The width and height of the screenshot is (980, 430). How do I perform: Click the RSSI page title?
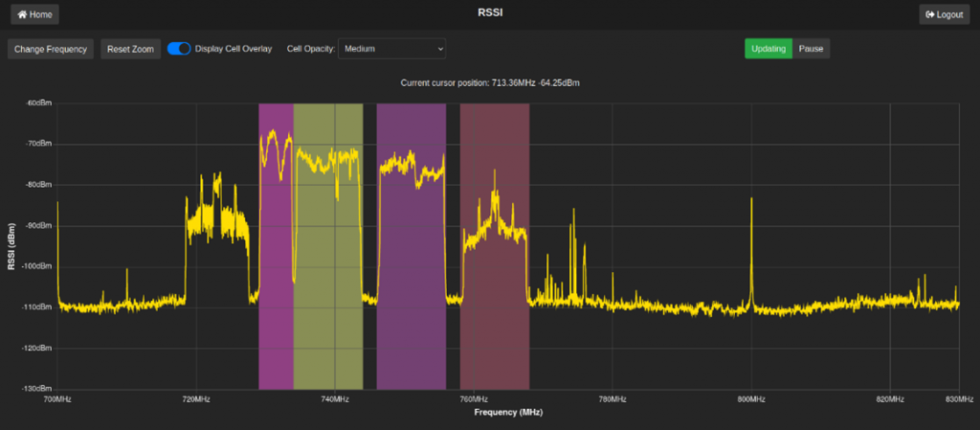pyautogui.click(x=490, y=13)
